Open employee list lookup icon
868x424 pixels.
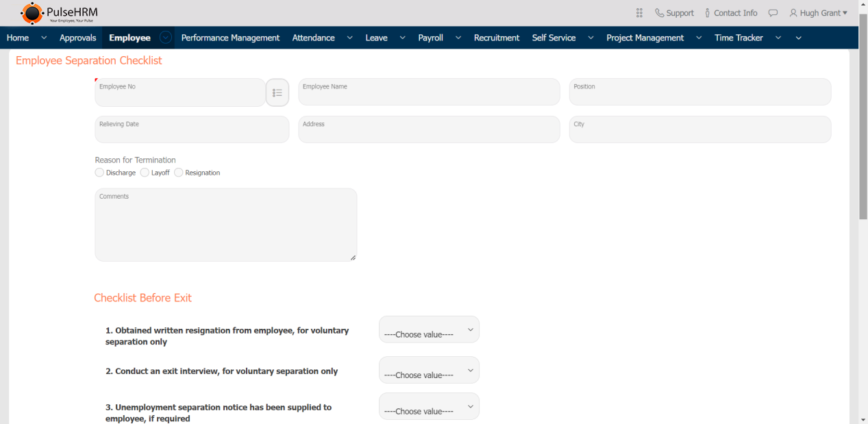(x=277, y=92)
